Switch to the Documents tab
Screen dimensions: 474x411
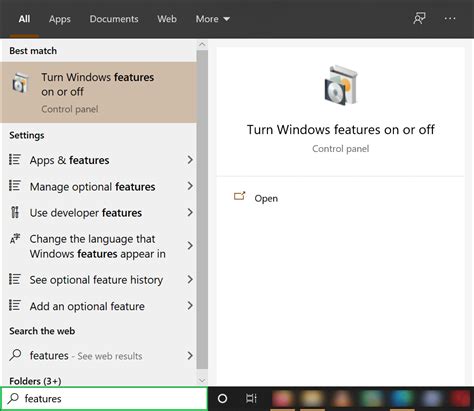click(114, 19)
